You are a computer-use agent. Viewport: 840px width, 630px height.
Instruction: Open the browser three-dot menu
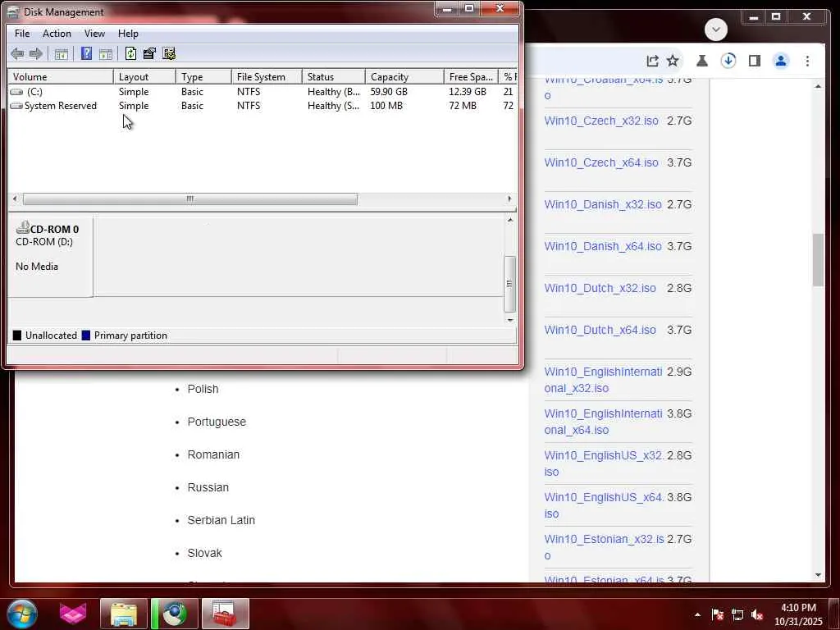(807, 61)
